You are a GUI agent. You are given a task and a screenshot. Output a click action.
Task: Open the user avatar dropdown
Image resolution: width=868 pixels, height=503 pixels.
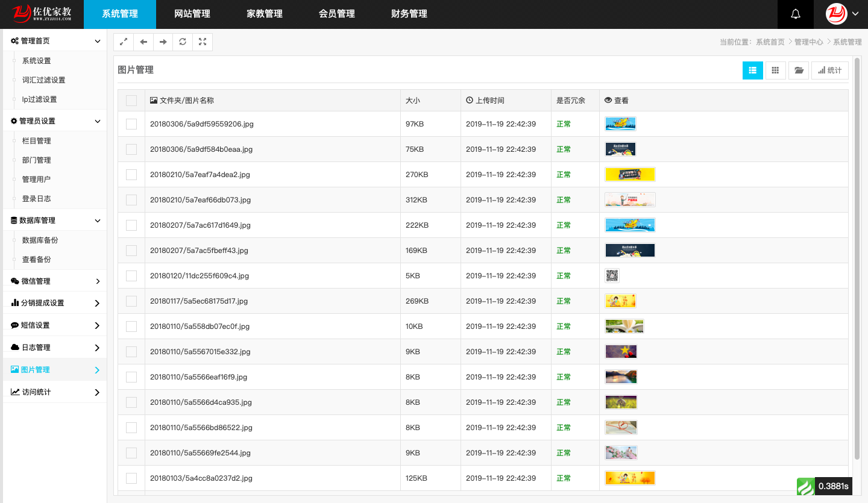pyautogui.click(x=845, y=14)
